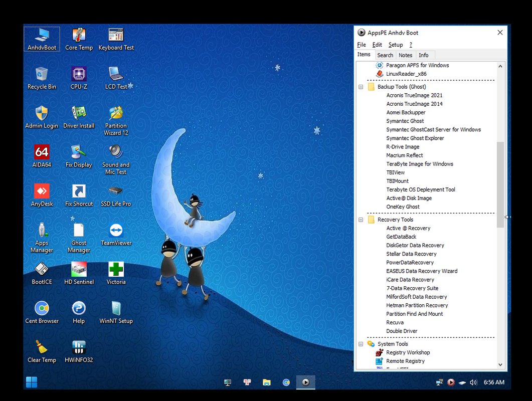Open the ? help menu
532x401 pixels.
click(x=411, y=45)
